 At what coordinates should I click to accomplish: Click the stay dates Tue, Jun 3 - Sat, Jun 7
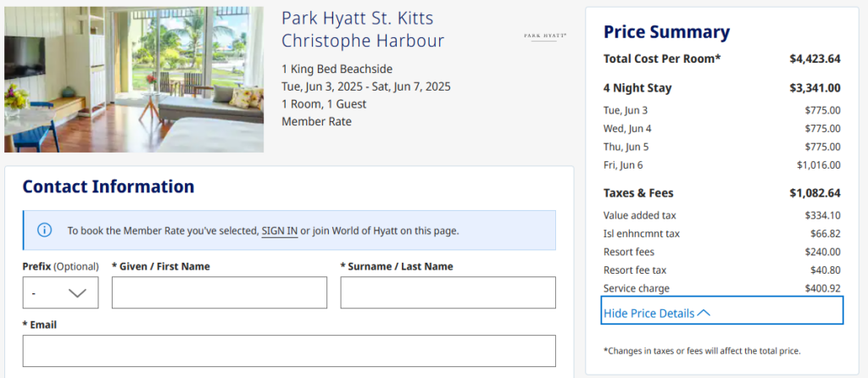point(366,87)
